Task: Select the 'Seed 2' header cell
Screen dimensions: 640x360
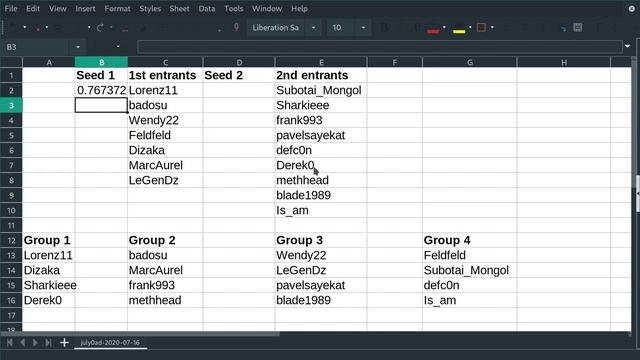Action: [239, 76]
